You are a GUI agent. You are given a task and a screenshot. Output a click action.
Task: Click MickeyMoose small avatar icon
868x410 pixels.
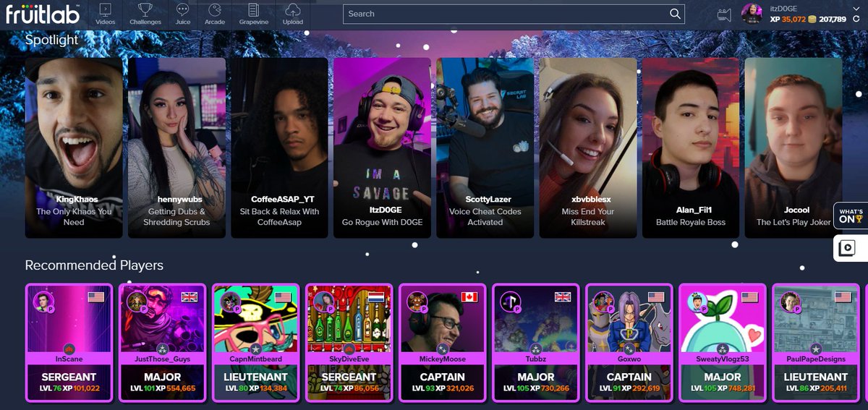click(x=416, y=302)
